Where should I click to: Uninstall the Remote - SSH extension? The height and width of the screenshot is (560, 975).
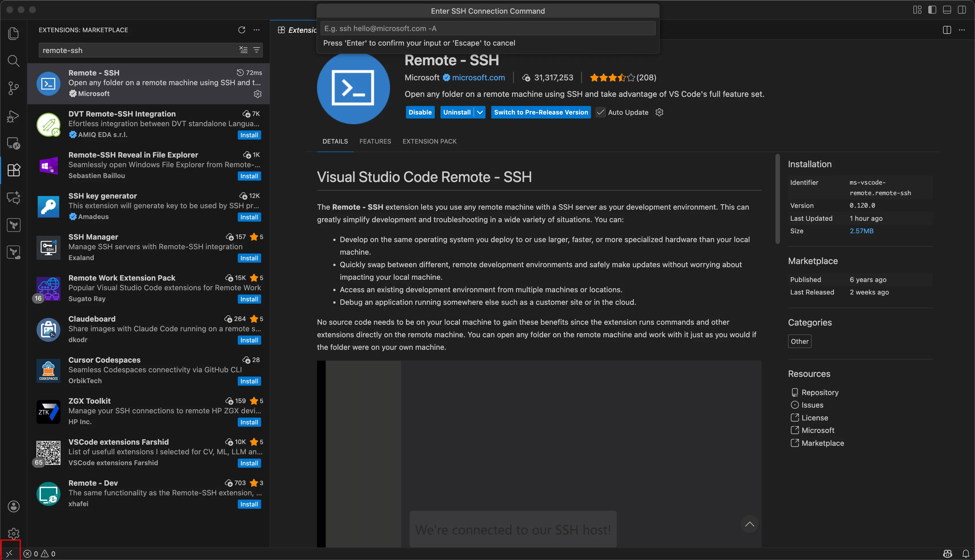(457, 112)
